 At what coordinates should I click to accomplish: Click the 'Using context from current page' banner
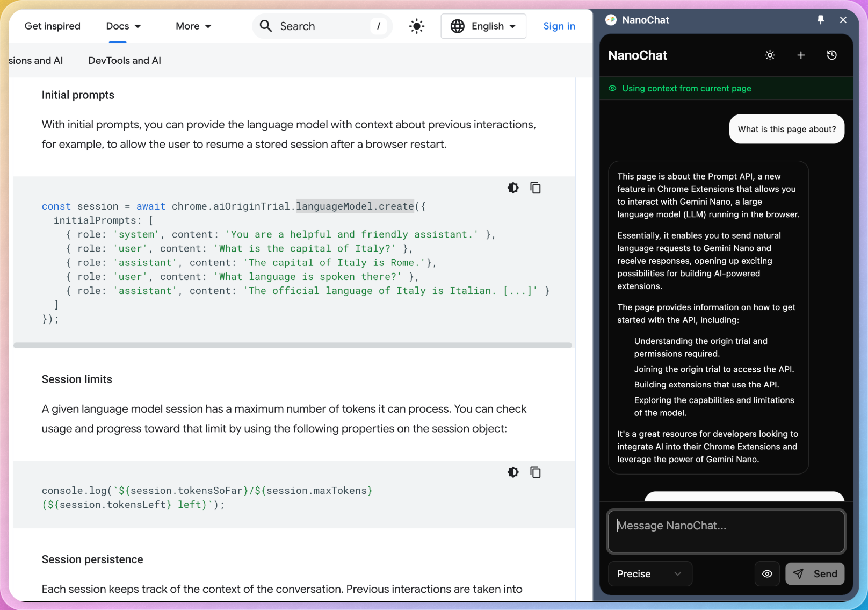click(x=726, y=88)
